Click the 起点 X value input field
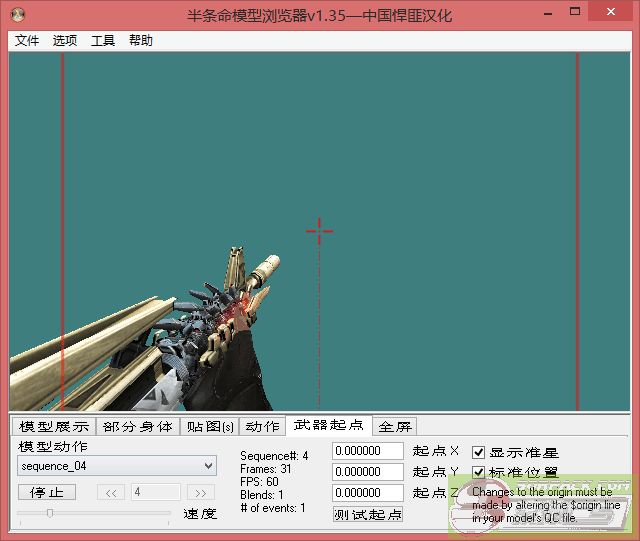The height and width of the screenshot is (541, 640). pos(368,452)
